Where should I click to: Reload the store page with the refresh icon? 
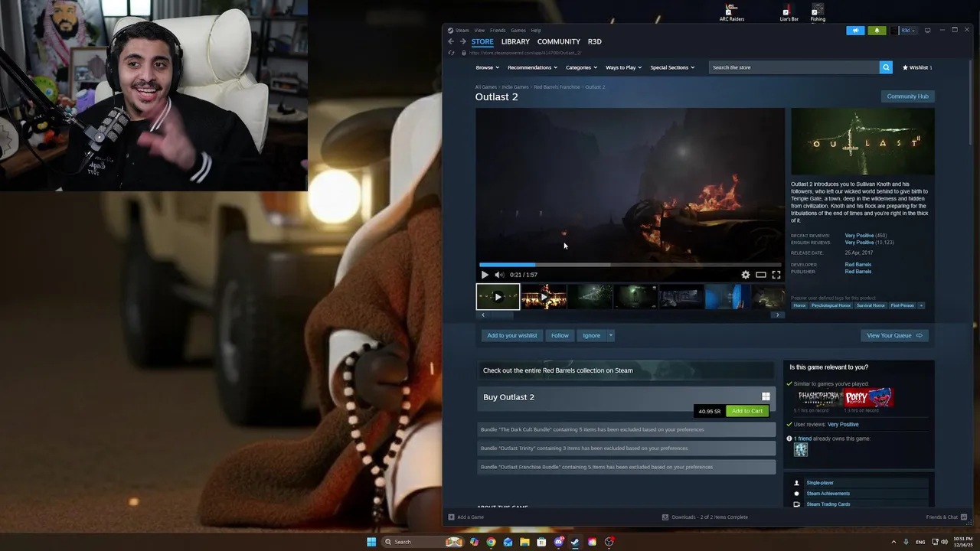pyautogui.click(x=451, y=53)
